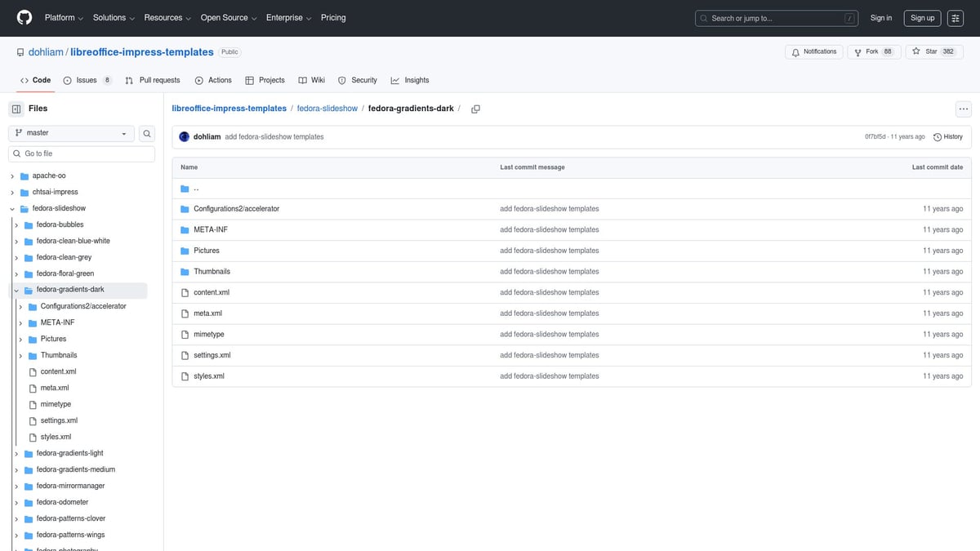The image size is (980, 551).
Task: Go up via the parent directory '..' row
Action: tap(572, 188)
